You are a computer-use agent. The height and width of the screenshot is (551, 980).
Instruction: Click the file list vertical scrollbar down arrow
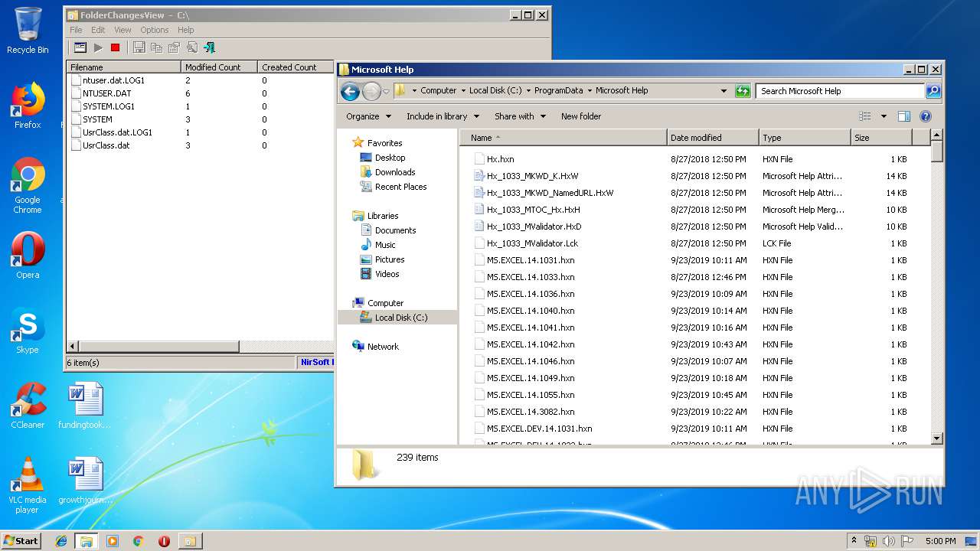click(x=936, y=439)
